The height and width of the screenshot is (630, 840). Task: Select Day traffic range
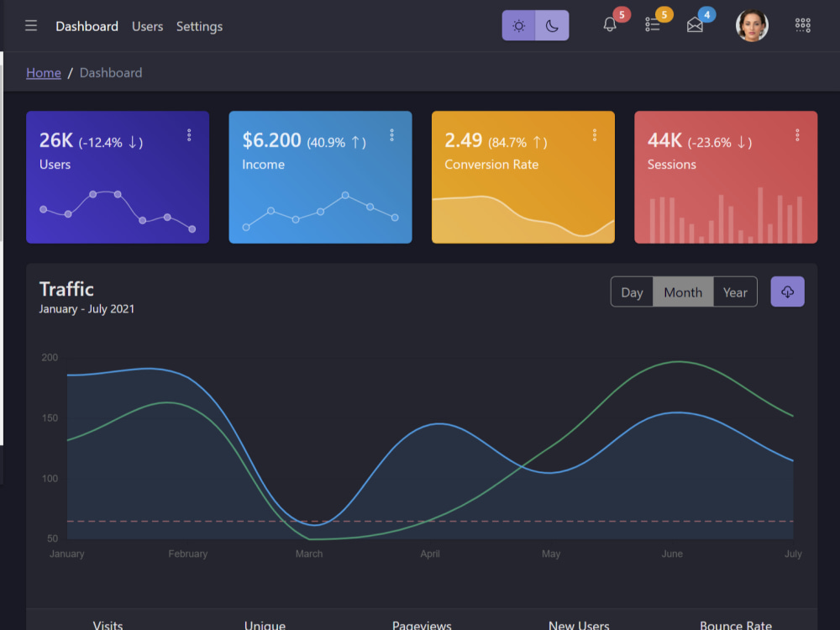633,292
